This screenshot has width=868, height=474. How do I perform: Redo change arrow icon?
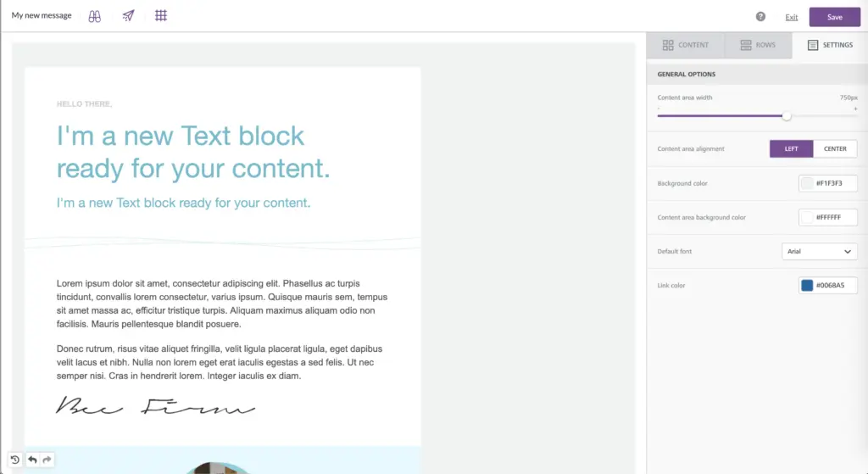tap(47, 460)
